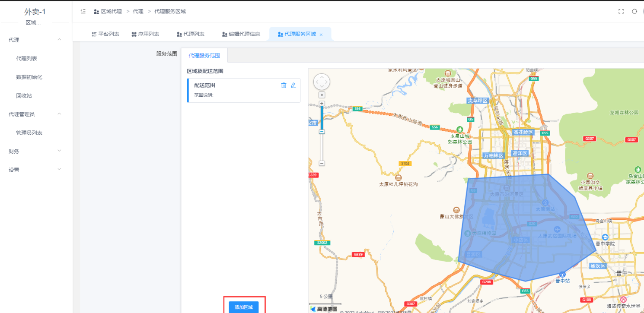Click the 太原杜儿坪桃花沟 map label

click(399, 184)
